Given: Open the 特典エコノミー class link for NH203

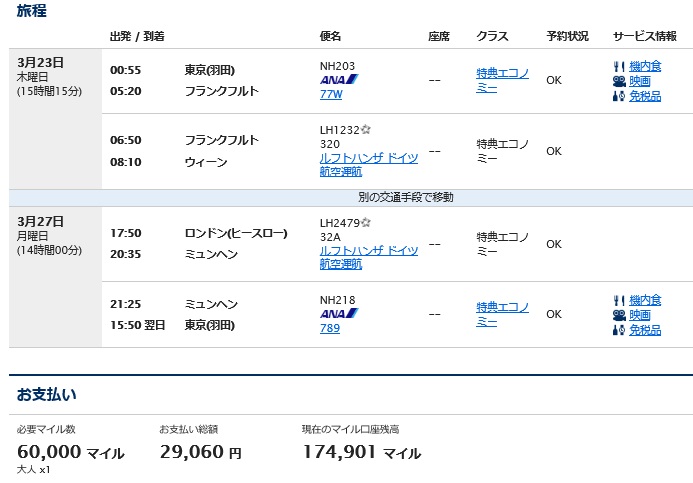Looking at the screenshot, I should click(x=503, y=80).
